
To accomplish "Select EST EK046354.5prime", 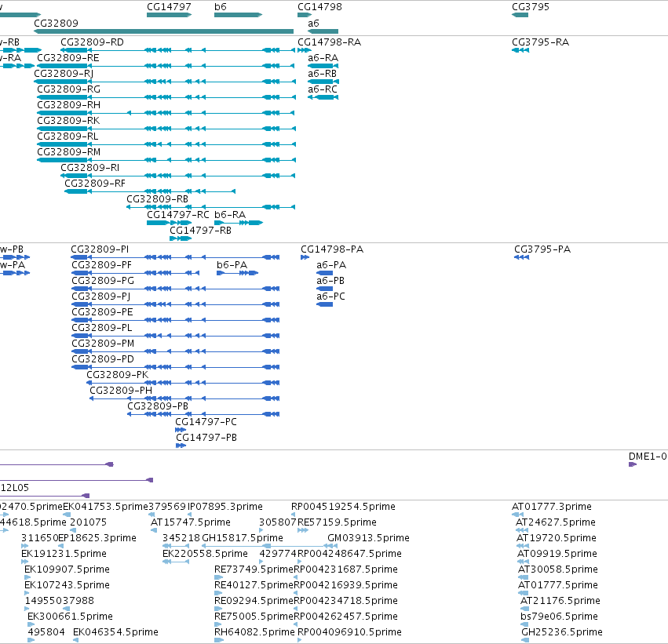I will click(75, 640).
